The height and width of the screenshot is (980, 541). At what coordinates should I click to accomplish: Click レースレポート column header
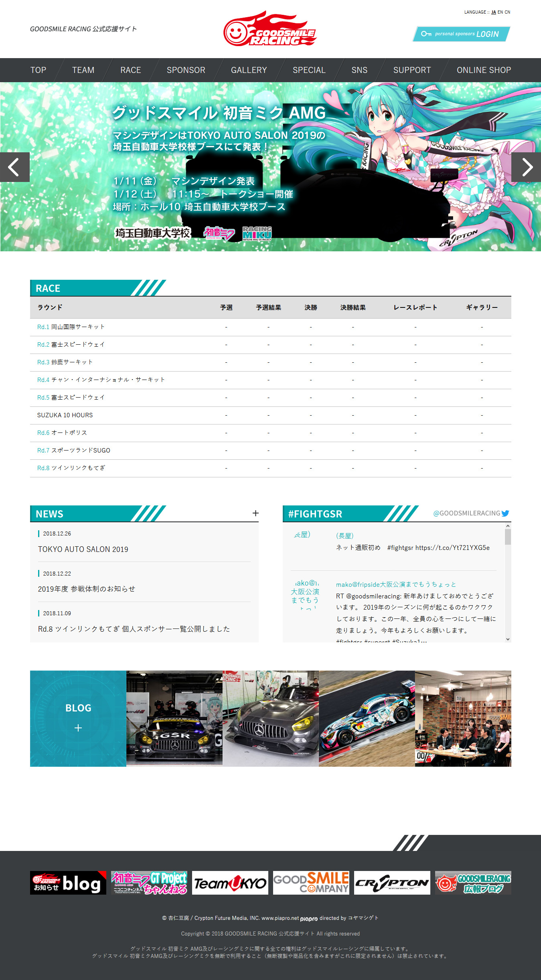pyautogui.click(x=415, y=307)
